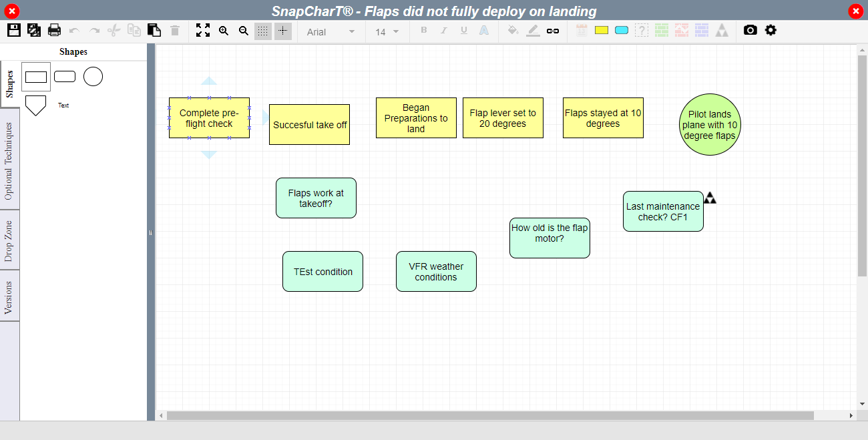
Task: Switch to the Versions side tab
Action: 9,297
